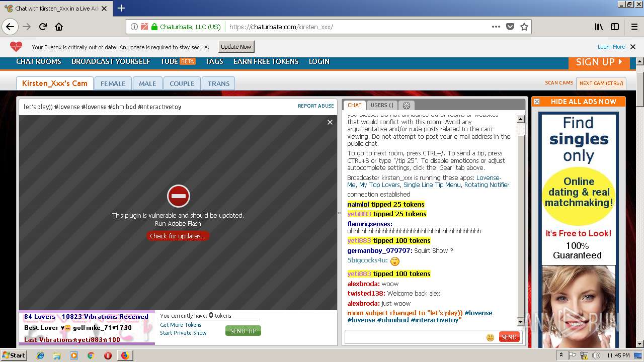644x362 pixels.
Task: Open the My Top Lovers link
Action: tap(379, 185)
